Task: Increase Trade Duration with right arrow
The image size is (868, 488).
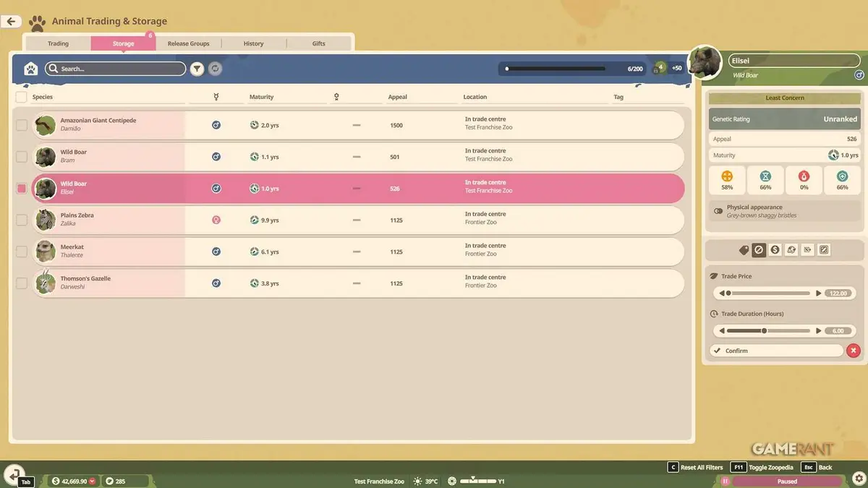Action: (x=818, y=331)
